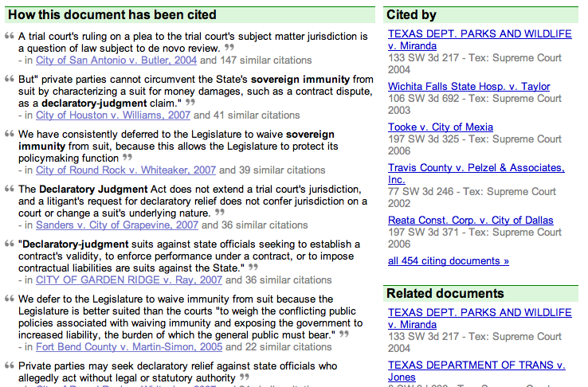The height and width of the screenshot is (387, 588).
Task: Click '77 SW 3d 246 - Tex: Supreme Court' citation
Action: pyautogui.click(x=472, y=192)
